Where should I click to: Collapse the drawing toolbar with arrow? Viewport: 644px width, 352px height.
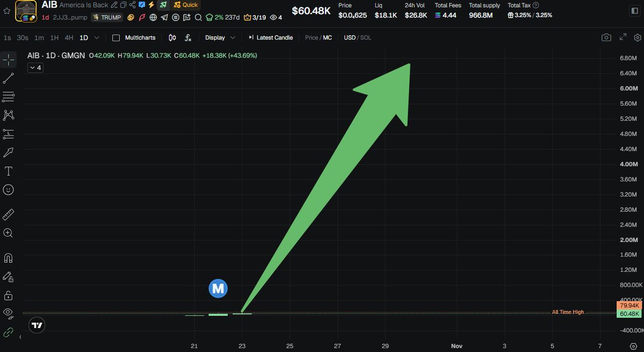tap(20, 337)
